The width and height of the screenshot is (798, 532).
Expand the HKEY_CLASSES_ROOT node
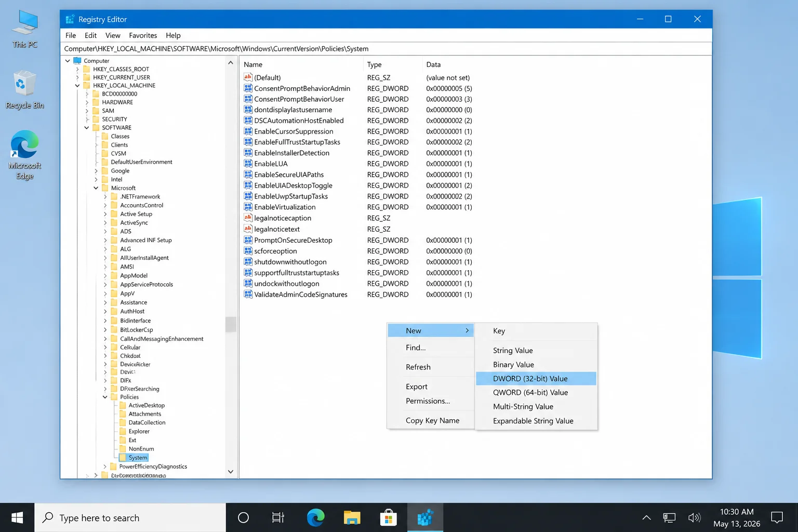[77, 69]
